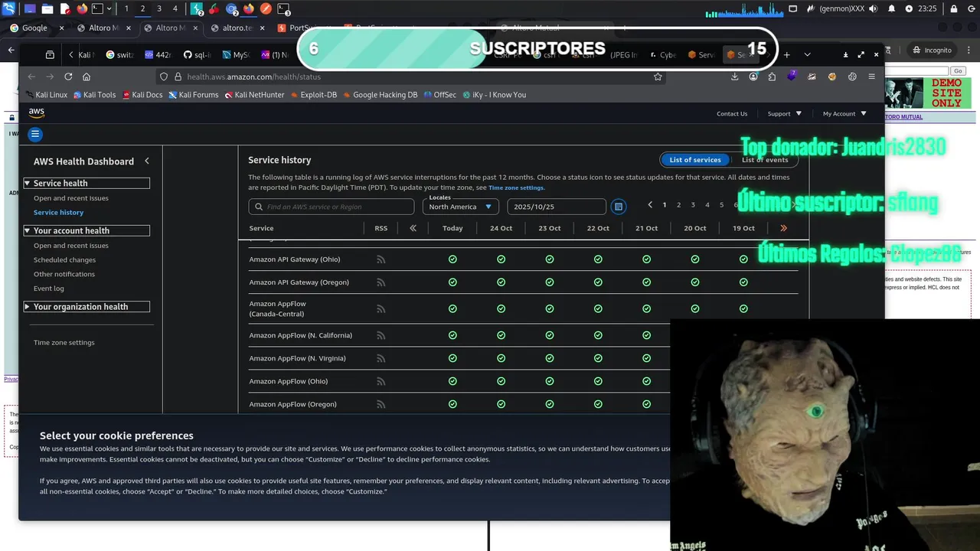Screen dimensions: 980x551
Task: Open OffSec bookmark
Action: click(439, 95)
